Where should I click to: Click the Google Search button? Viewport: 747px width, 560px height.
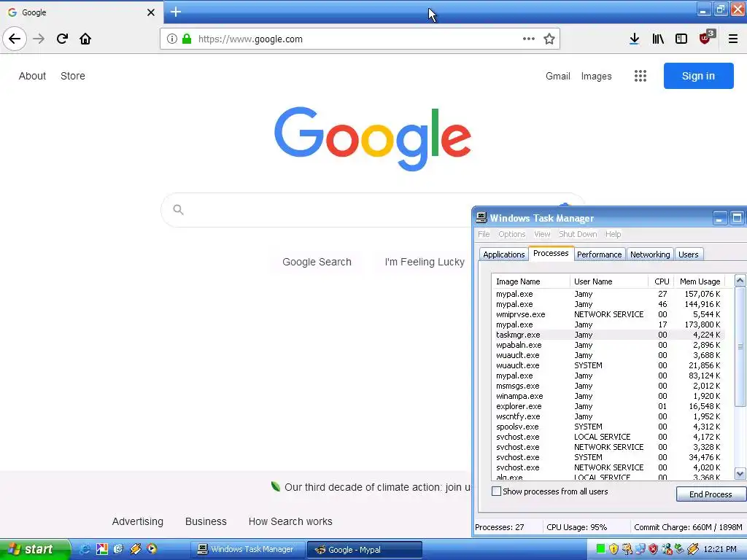[x=317, y=262]
